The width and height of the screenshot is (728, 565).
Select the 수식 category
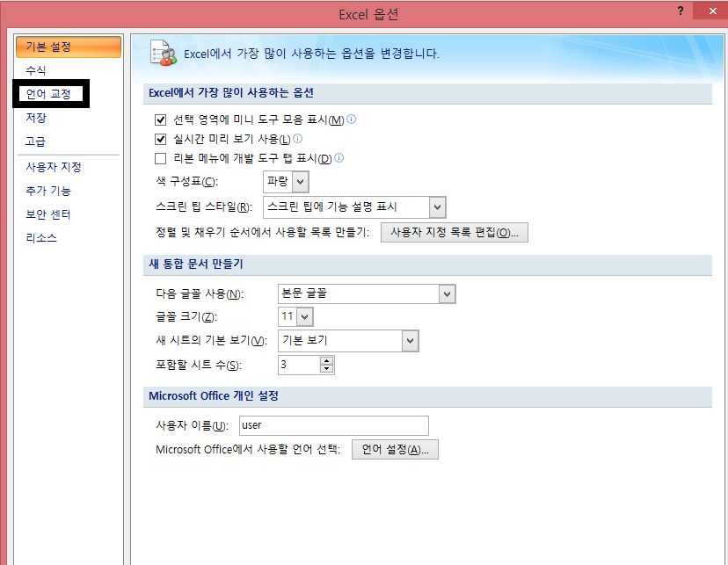[x=36, y=70]
